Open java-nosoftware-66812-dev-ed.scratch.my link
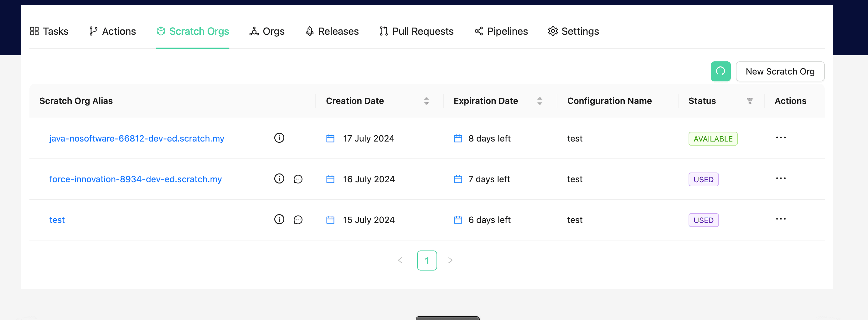The image size is (868, 320). (137, 138)
